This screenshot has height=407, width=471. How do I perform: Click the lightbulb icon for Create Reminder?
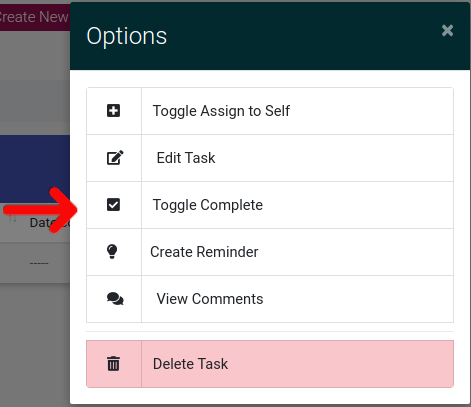coord(112,252)
